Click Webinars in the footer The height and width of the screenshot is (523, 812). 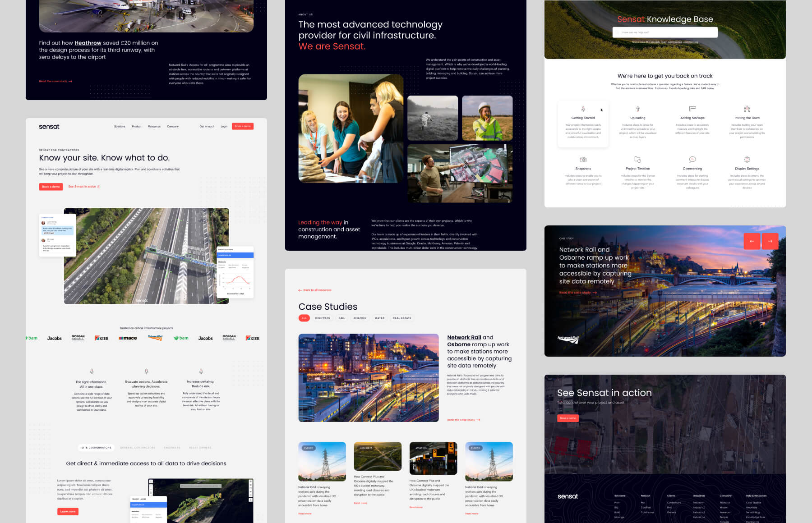tap(752, 508)
